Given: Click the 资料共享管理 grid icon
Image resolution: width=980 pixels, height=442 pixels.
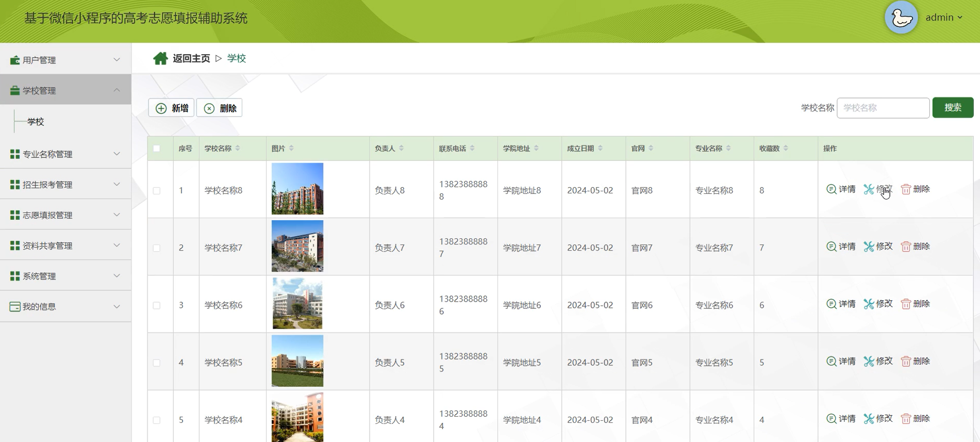Looking at the screenshot, I should click(15, 245).
